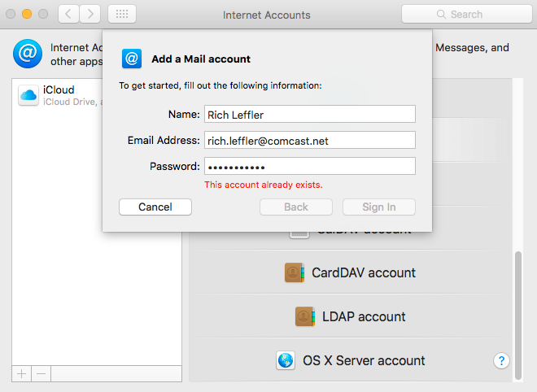Click the Email Address field

point(310,140)
